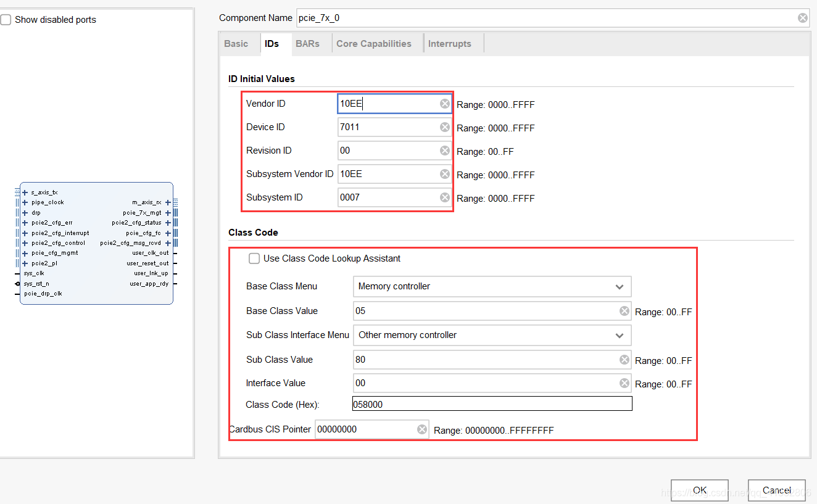Select the IDs tab
This screenshot has width=817, height=504.
click(x=272, y=44)
